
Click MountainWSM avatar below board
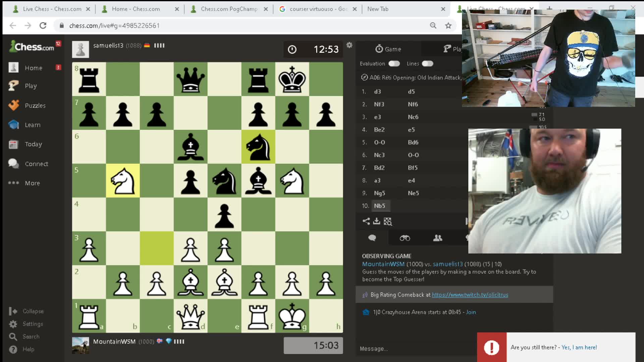80,346
